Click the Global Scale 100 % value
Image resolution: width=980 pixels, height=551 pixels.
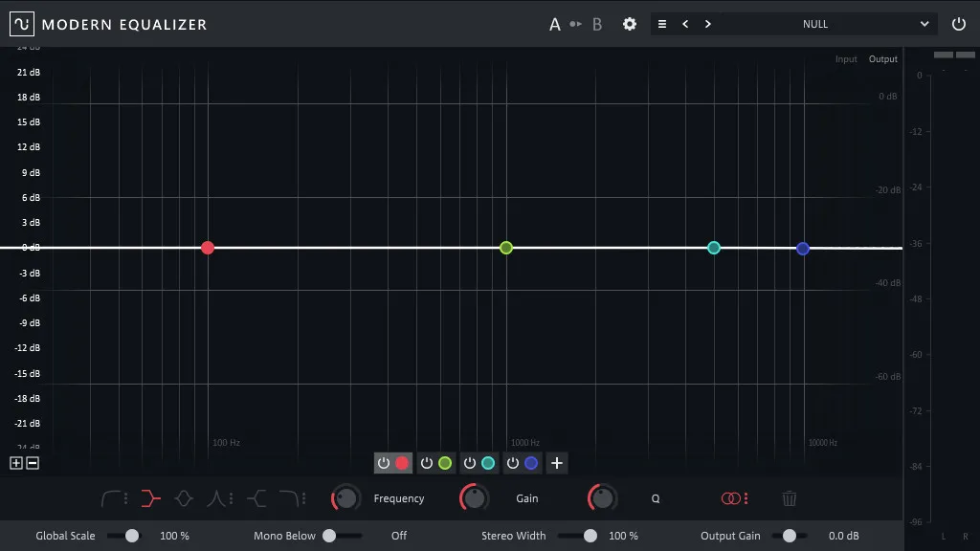point(174,536)
